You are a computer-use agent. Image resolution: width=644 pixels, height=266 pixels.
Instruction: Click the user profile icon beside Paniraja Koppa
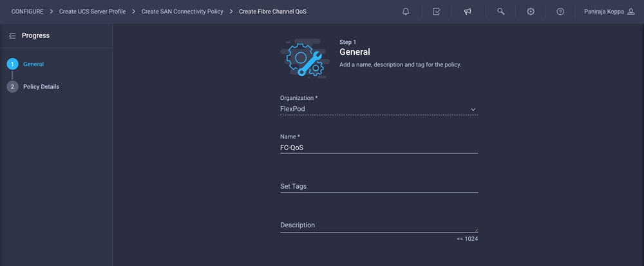[x=631, y=12]
